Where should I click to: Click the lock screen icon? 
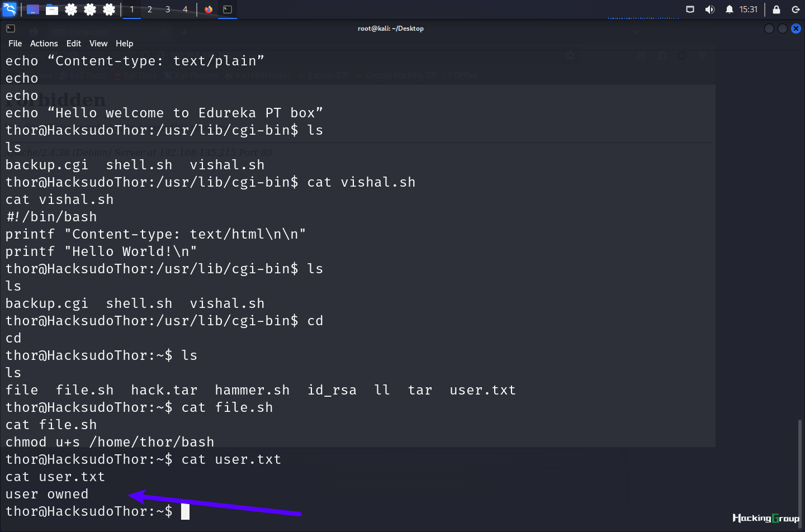pyautogui.click(x=776, y=9)
